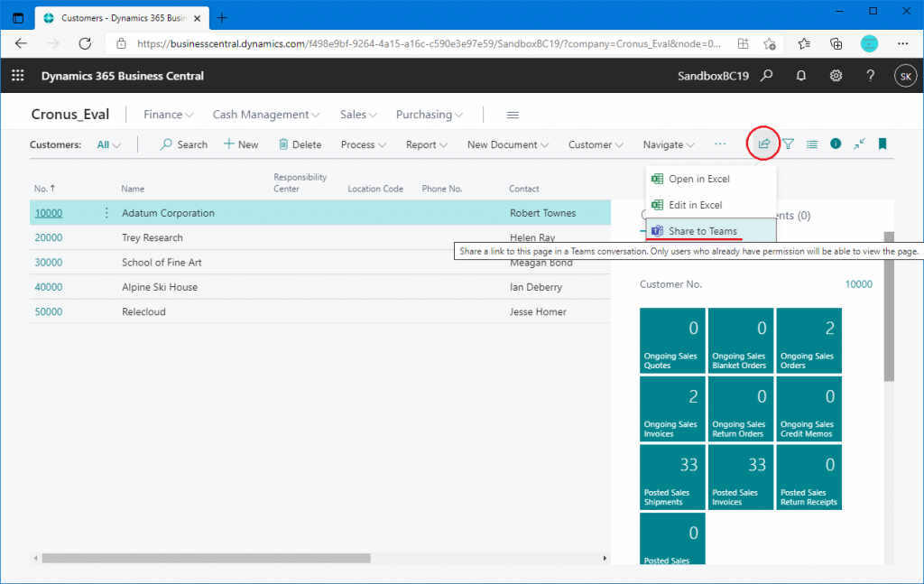The image size is (924, 584).
Task: Open browser Collections
Action: [x=836, y=43]
